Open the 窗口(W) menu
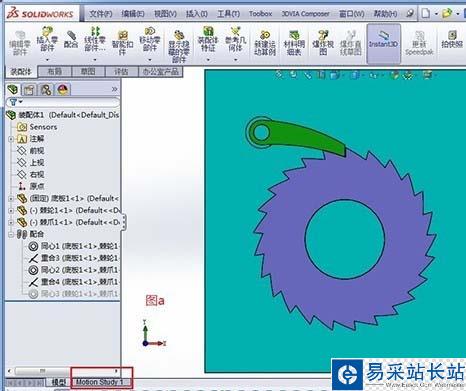The height and width of the screenshot is (391, 466). 351,14
